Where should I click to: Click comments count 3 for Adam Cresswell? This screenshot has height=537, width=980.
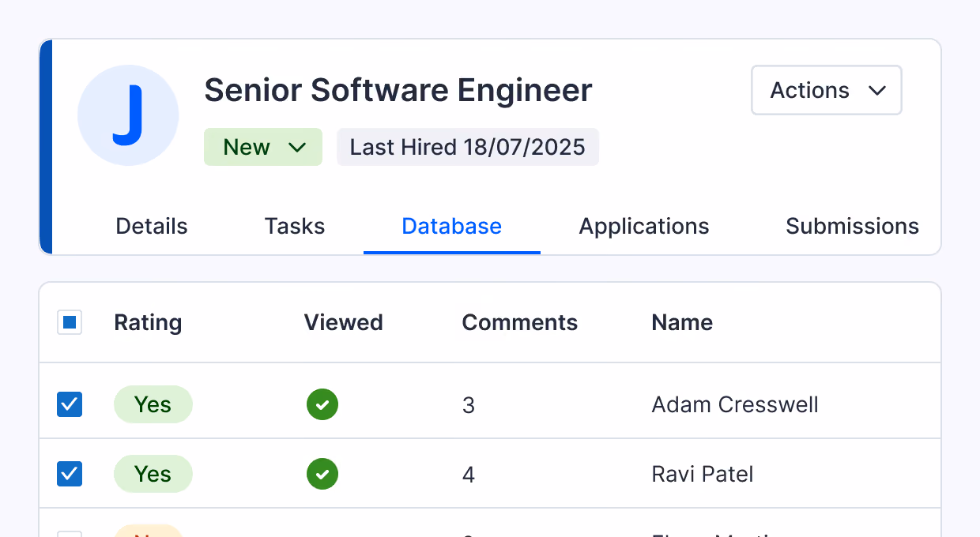(x=469, y=405)
